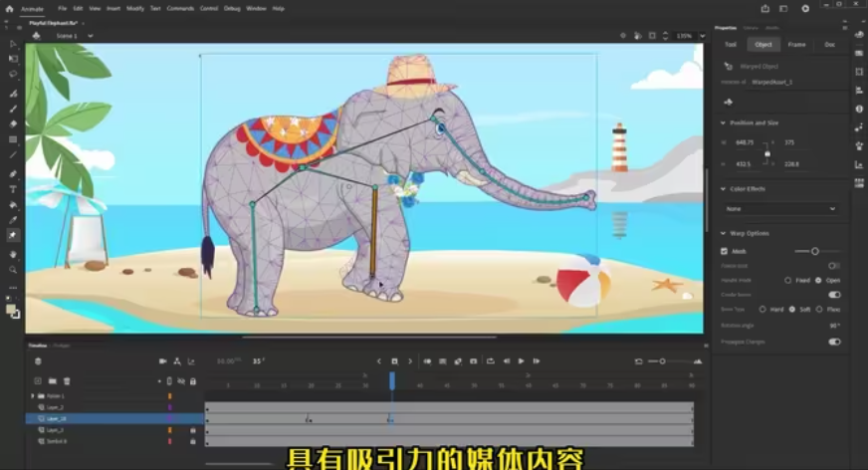Viewport: 868px width, 470px height.
Task: Click the Play button in timeline
Action: [521, 360]
